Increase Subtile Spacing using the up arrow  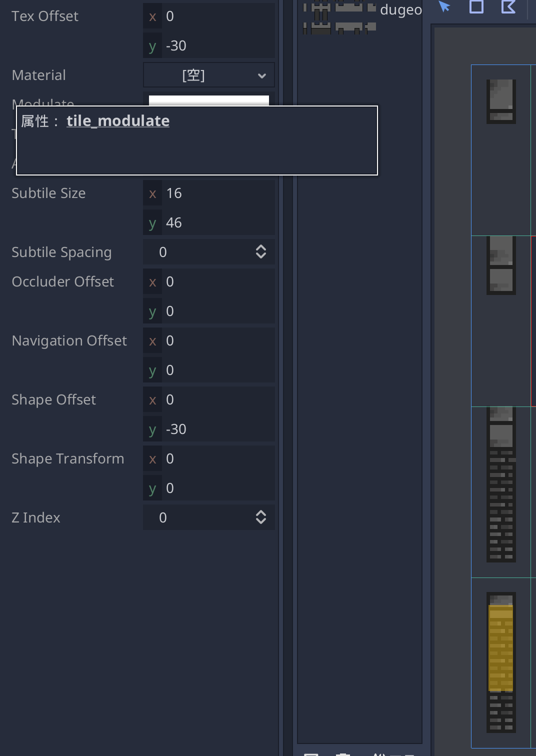261,248
